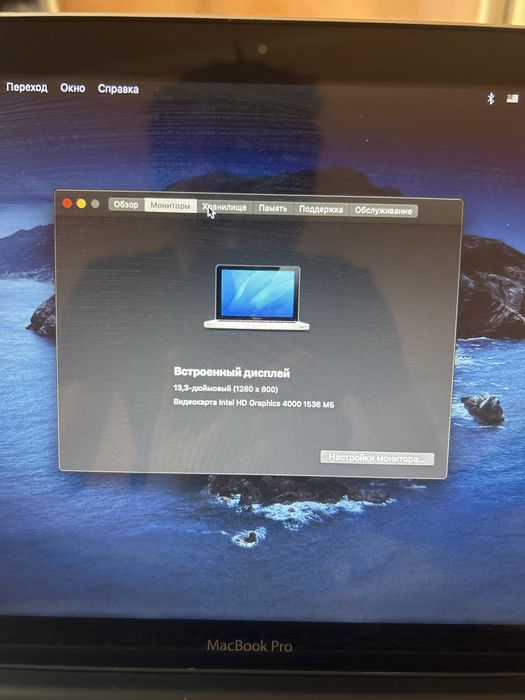Switch to the Хранилище tab
The width and height of the screenshot is (525, 700).
pos(225,207)
